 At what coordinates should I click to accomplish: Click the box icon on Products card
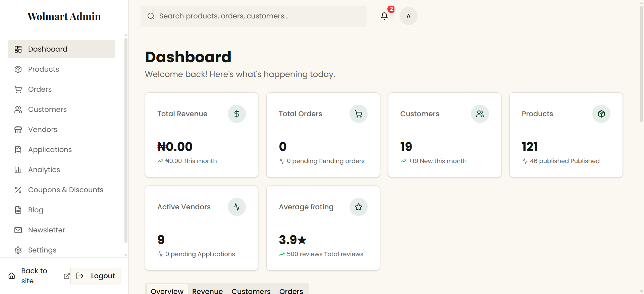[601, 114]
